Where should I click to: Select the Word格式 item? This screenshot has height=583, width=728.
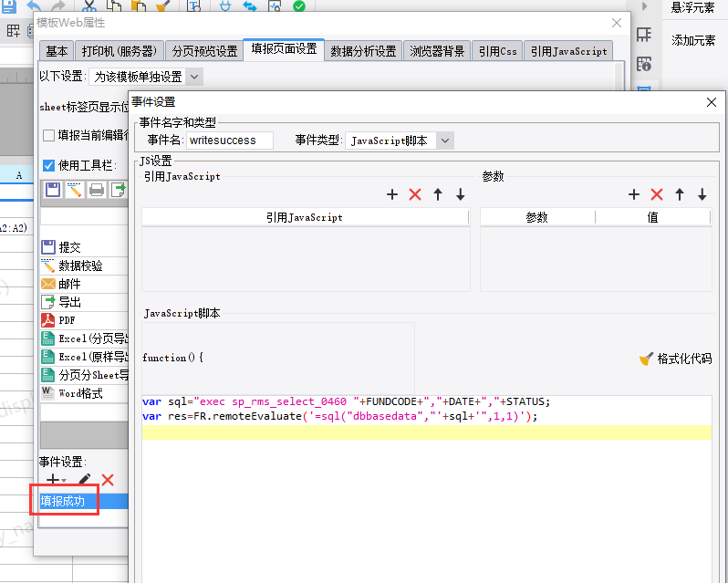(84, 393)
